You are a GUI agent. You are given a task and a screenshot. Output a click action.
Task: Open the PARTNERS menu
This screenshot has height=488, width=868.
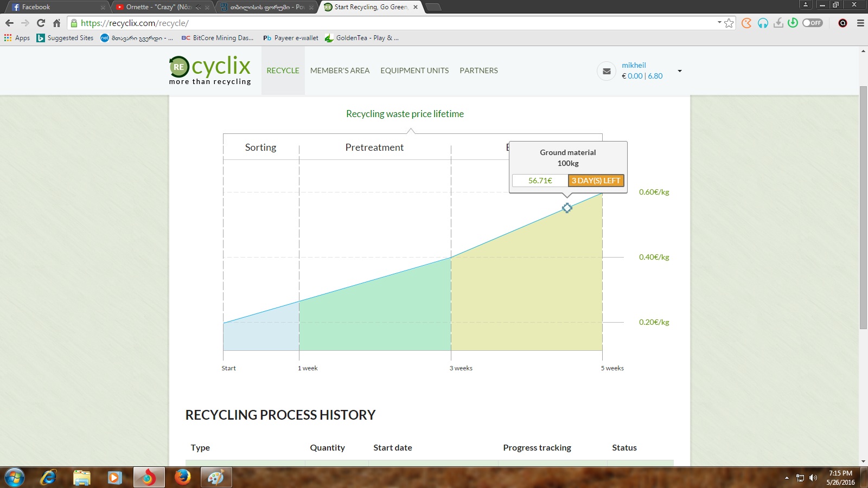(x=478, y=70)
